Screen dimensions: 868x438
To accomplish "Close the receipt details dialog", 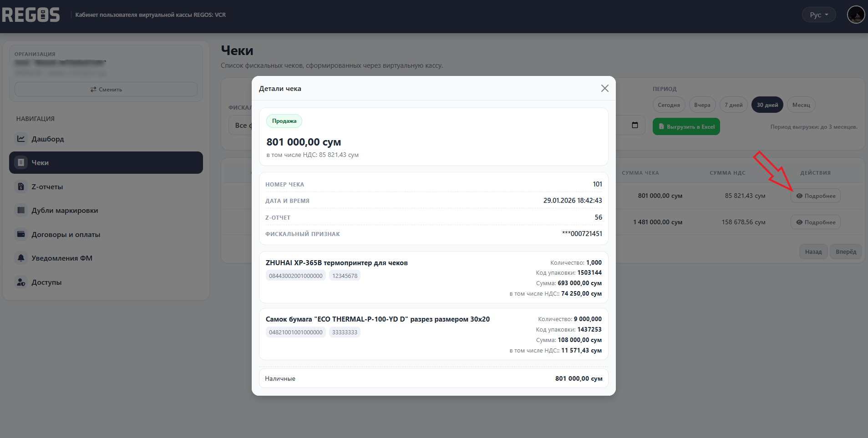I will (x=604, y=88).
